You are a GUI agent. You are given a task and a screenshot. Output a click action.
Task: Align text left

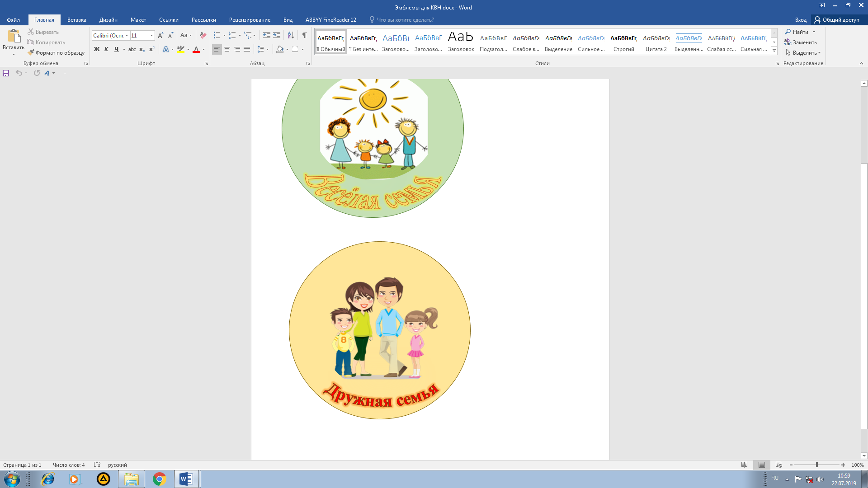click(x=217, y=49)
